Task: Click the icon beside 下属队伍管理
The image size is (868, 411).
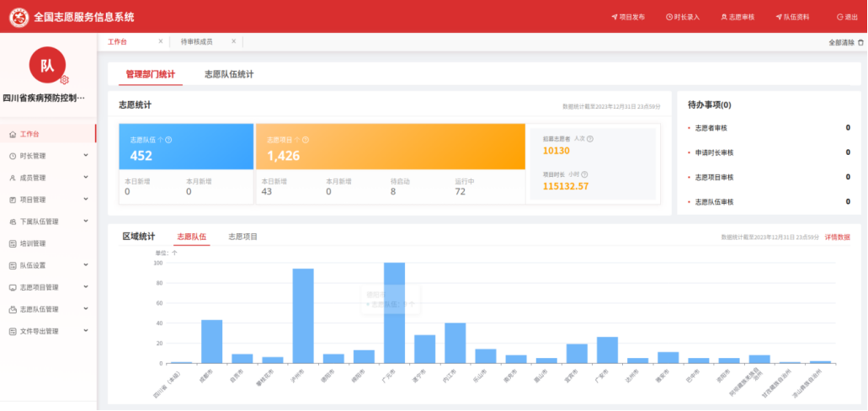Action: [x=13, y=222]
